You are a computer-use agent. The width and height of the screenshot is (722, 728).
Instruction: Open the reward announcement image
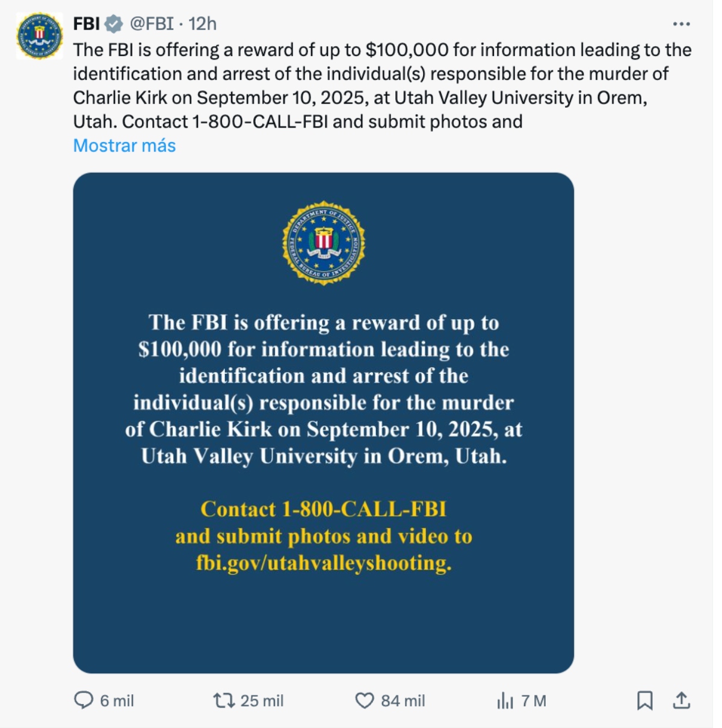[x=324, y=423]
